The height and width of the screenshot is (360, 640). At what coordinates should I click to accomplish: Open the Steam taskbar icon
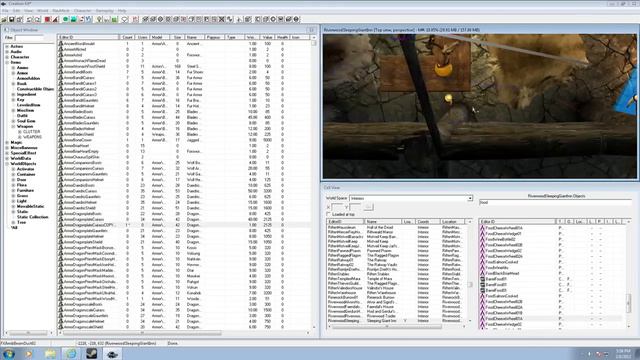tap(91, 353)
